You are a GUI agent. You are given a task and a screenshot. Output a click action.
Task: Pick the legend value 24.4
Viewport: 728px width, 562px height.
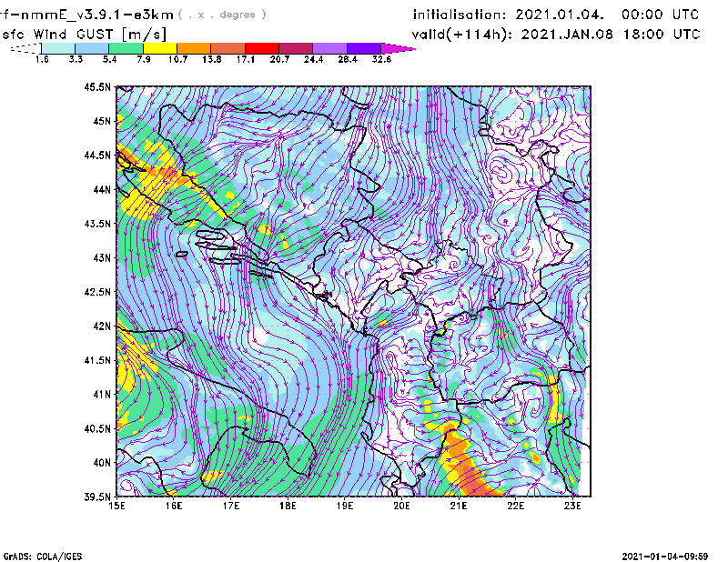tap(313, 59)
